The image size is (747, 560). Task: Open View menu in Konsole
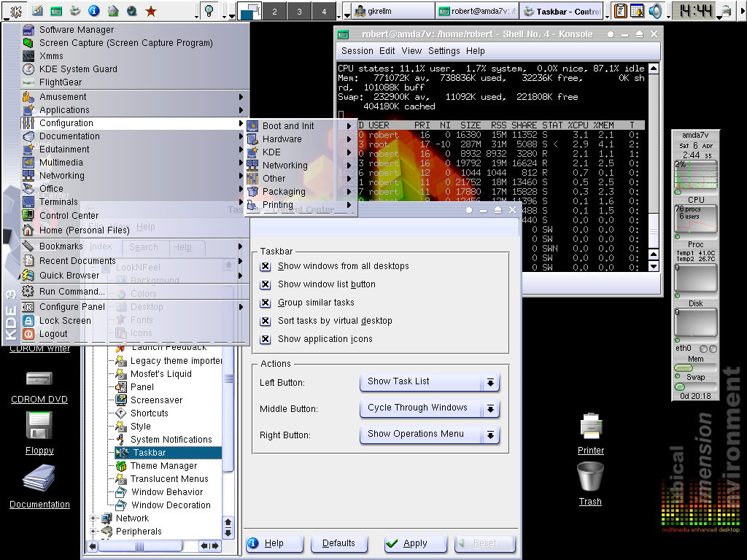(x=411, y=51)
